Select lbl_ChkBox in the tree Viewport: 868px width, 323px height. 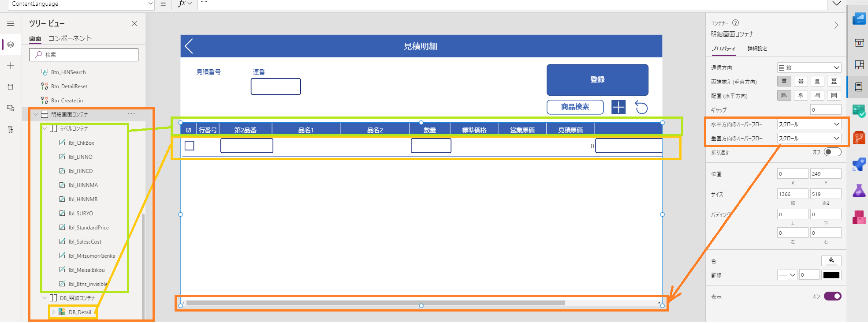point(82,143)
